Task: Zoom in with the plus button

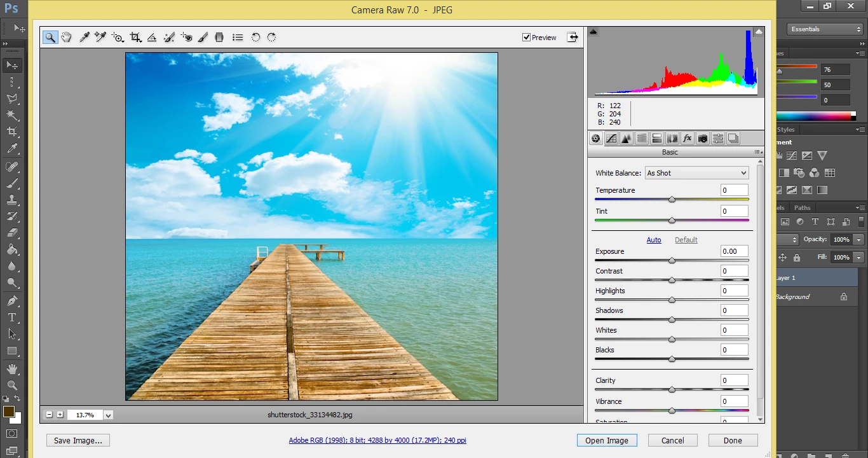Action: click(60, 415)
